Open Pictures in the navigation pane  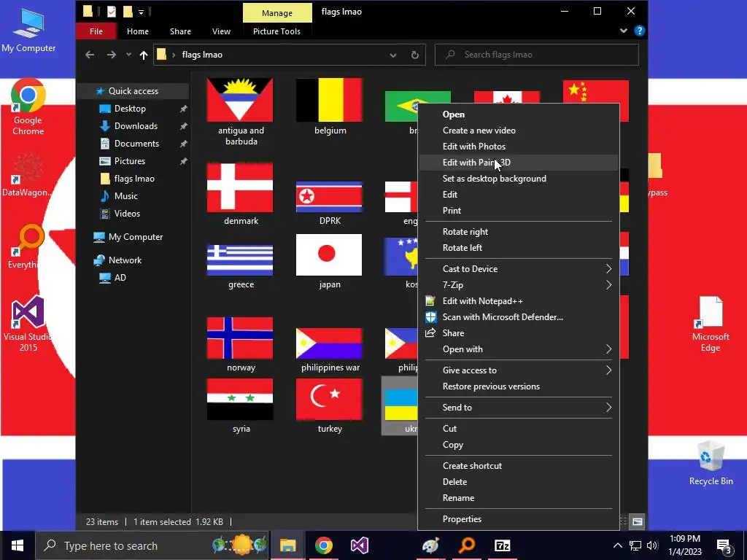[x=130, y=161]
